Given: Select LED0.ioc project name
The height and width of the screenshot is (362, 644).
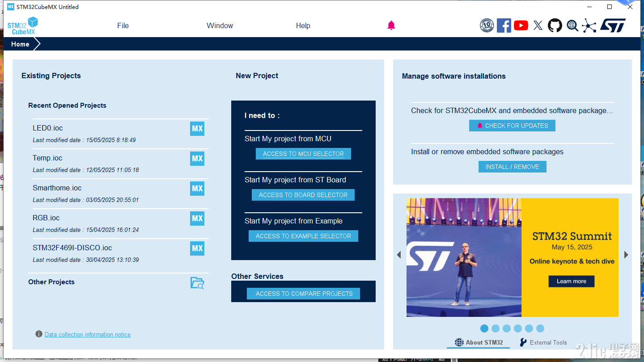Looking at the screenshot, I should pyautogui.click(x=48, y=128).
